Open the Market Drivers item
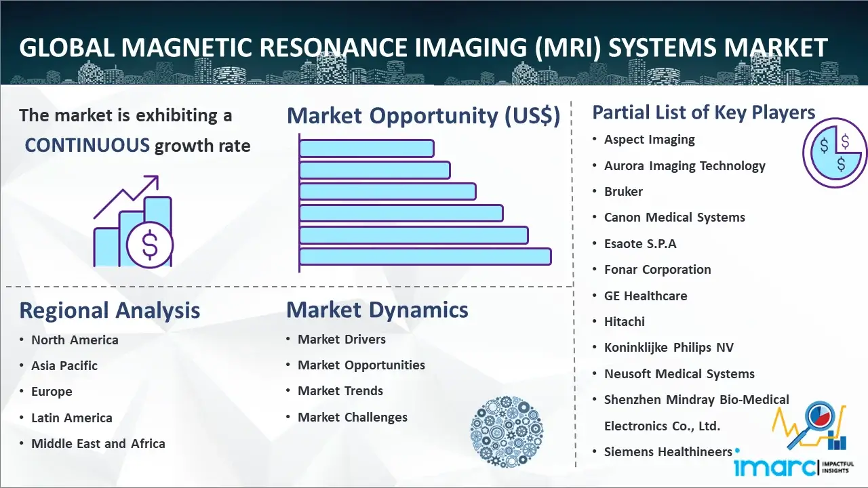The image size is (868, 488). pos(342,339)
